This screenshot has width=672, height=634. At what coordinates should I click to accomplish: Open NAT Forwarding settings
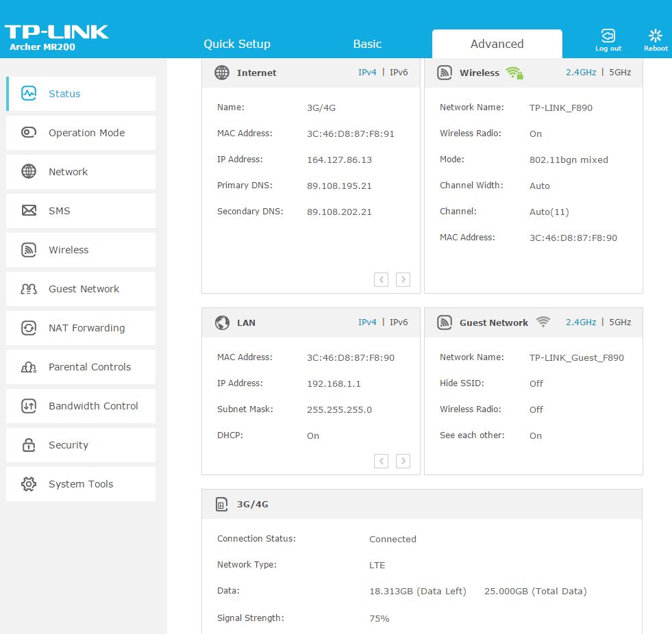(81, 328)
